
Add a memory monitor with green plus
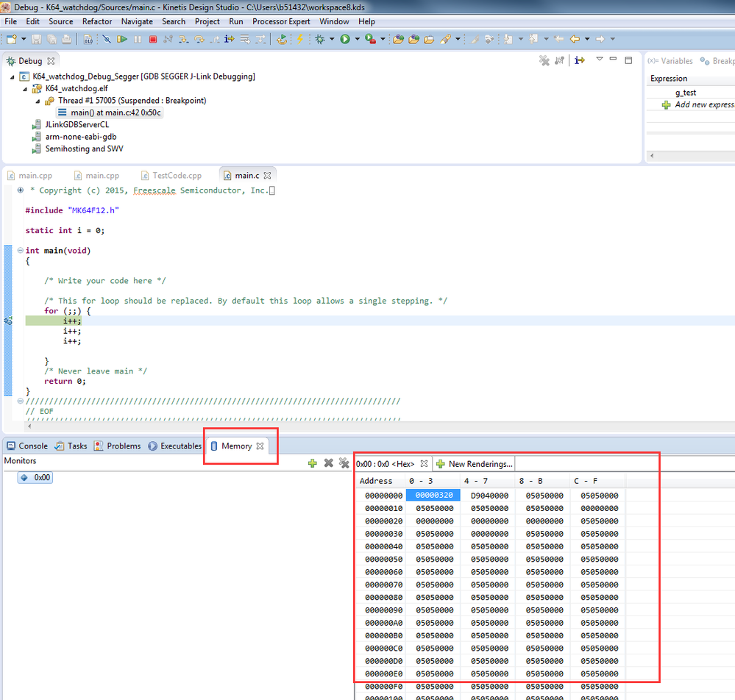point(313,463)
